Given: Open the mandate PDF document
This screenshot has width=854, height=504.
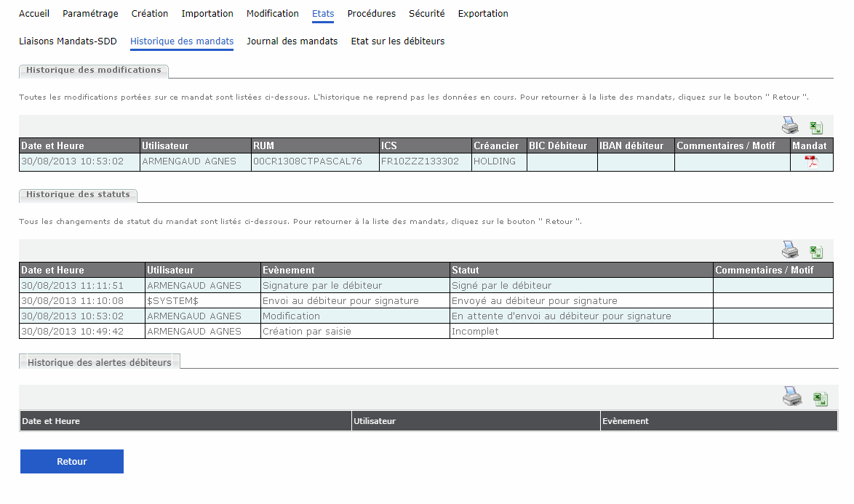Looking at the screenshot, I should 811,161.
